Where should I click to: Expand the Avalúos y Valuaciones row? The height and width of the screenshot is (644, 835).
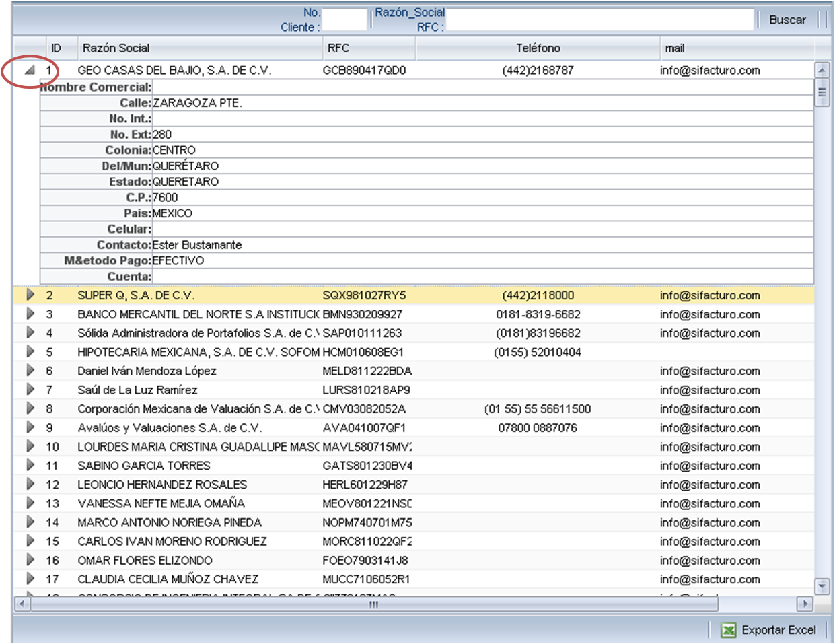coord(30,427)
